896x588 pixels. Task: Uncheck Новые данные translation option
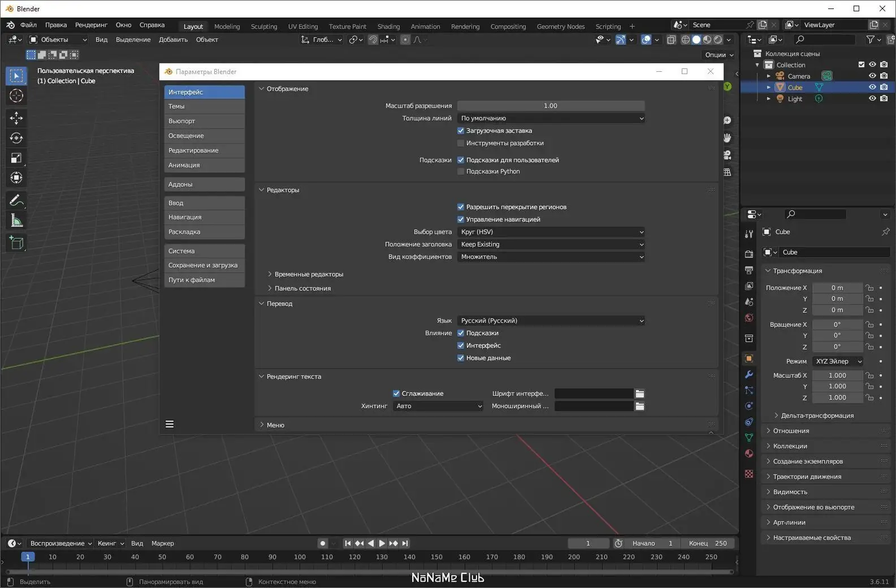[x=461, y=358]
